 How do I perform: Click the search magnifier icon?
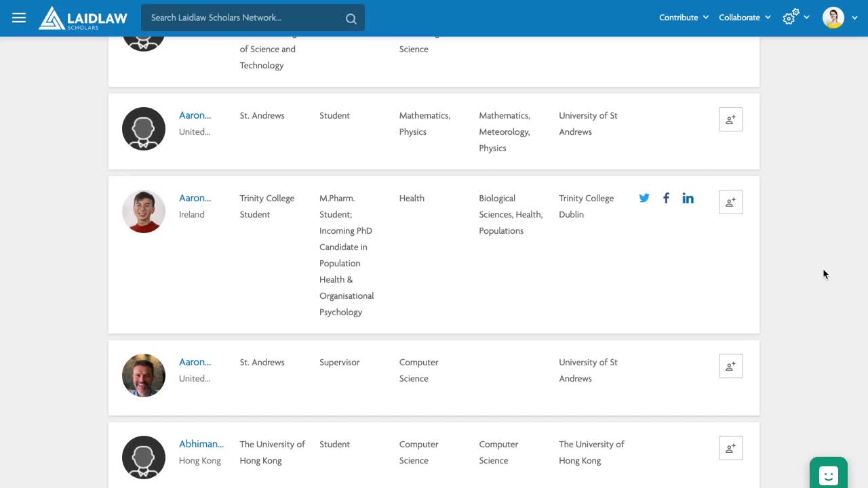[x=351, y=18]
